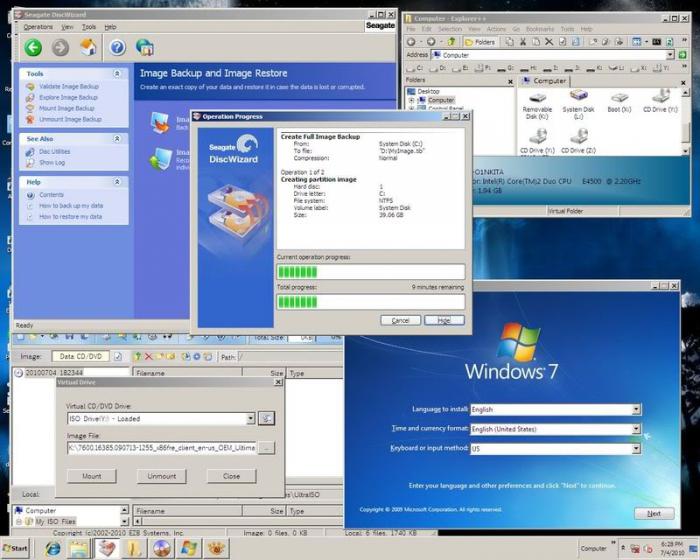The height and width of the screenshot is (560, 700).
Task: Click the Home icon in DiscWizard toolbar
Action: pos(88,47)
